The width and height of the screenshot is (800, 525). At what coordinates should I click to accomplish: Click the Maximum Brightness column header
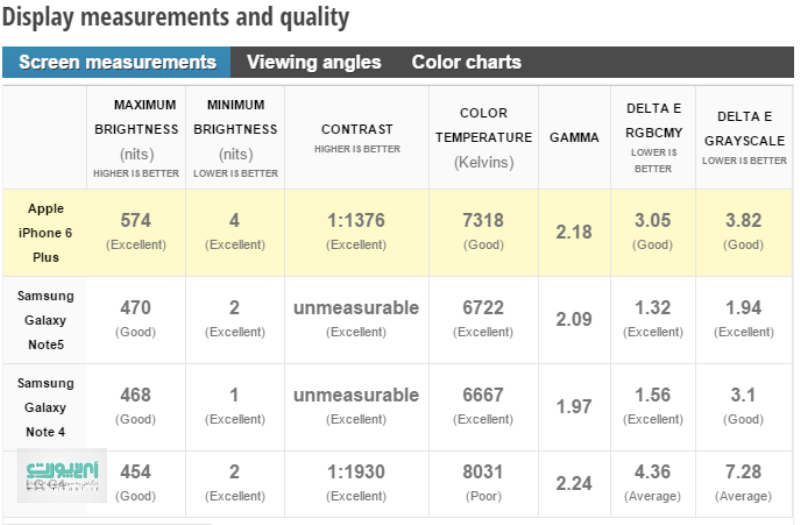[136, 138]
